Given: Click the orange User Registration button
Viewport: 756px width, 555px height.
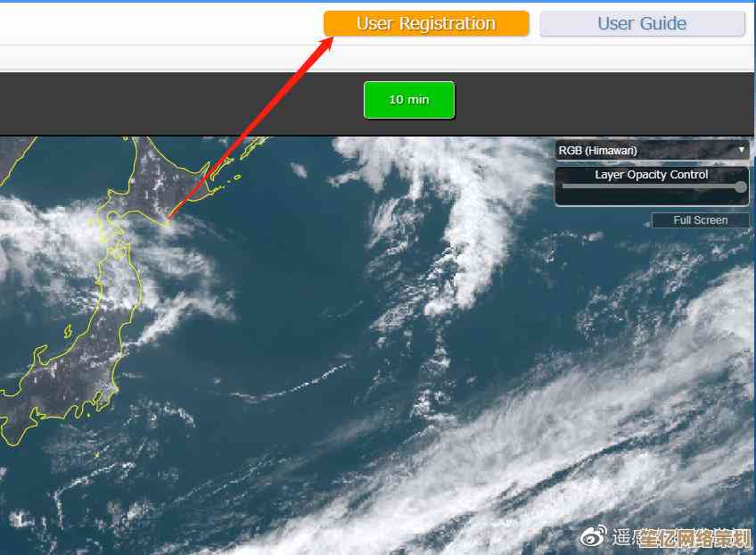Looking at the screenshot, I should click(426, 24).
